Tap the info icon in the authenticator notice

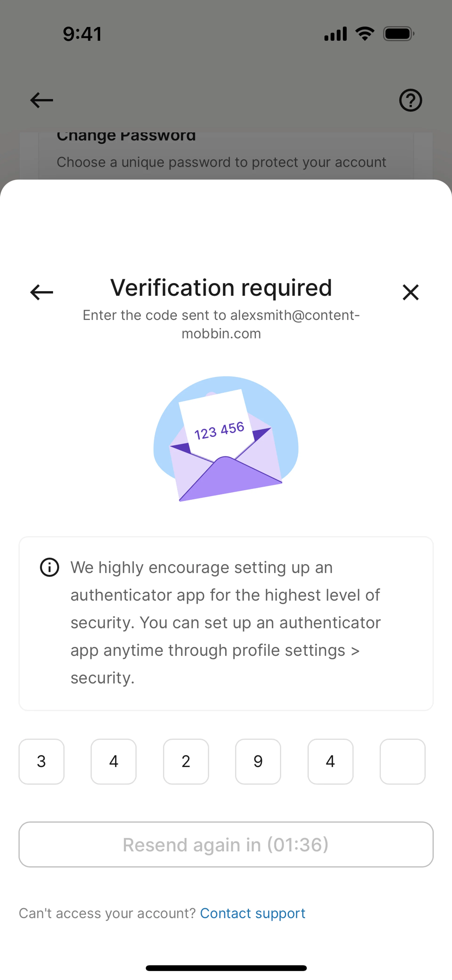tap(49, 568)
